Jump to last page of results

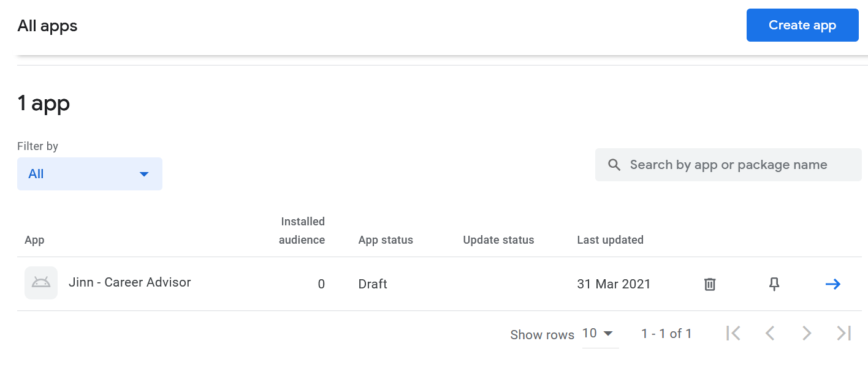point(844,333)
